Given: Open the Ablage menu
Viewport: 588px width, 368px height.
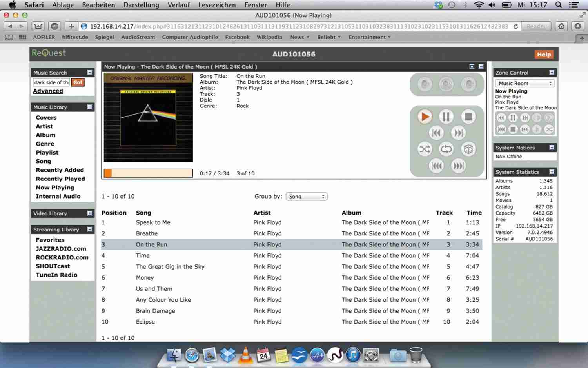Looking at the screenshot, I should (63, 5).
